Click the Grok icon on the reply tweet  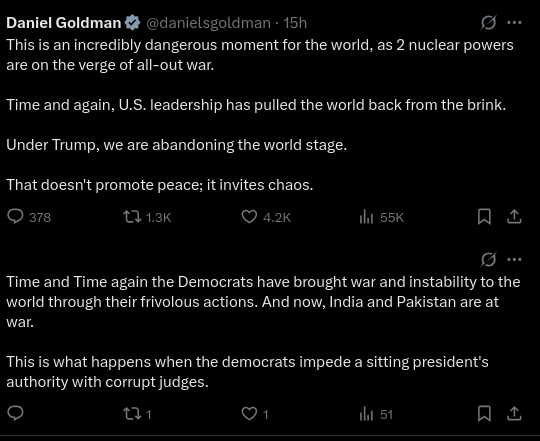pos(488,260)
